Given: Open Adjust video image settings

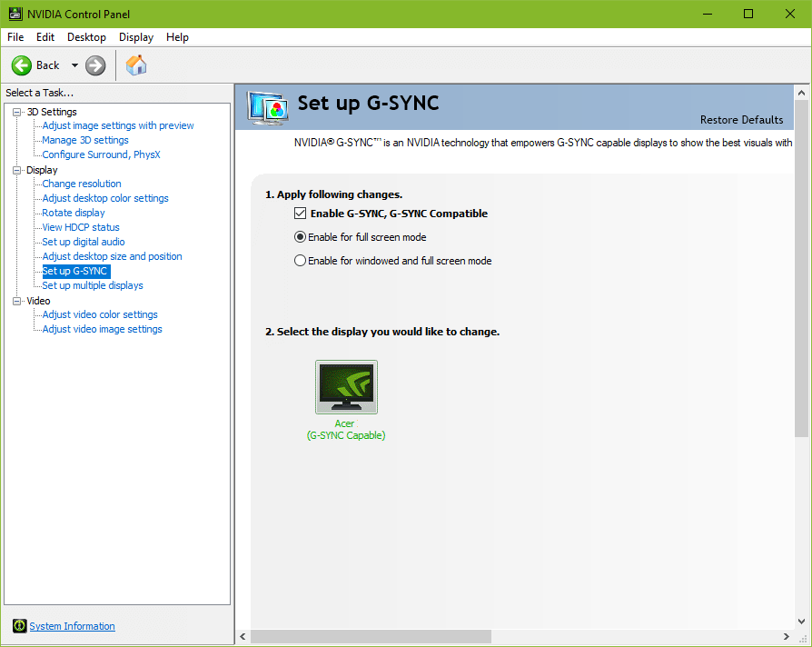Looking at the screenshot, I should click(102, 329).
